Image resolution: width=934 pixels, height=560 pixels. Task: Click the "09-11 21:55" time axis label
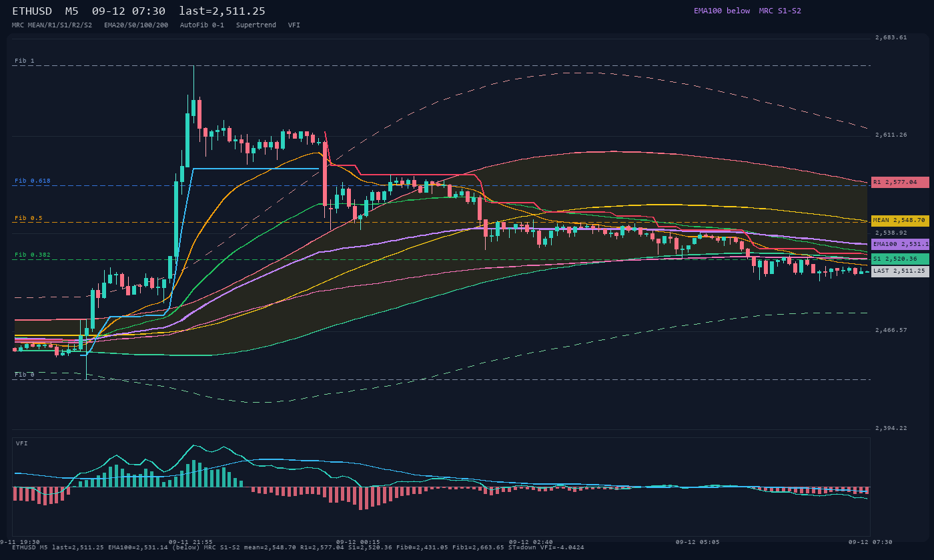pyautogui.click(x=191, y=542)
